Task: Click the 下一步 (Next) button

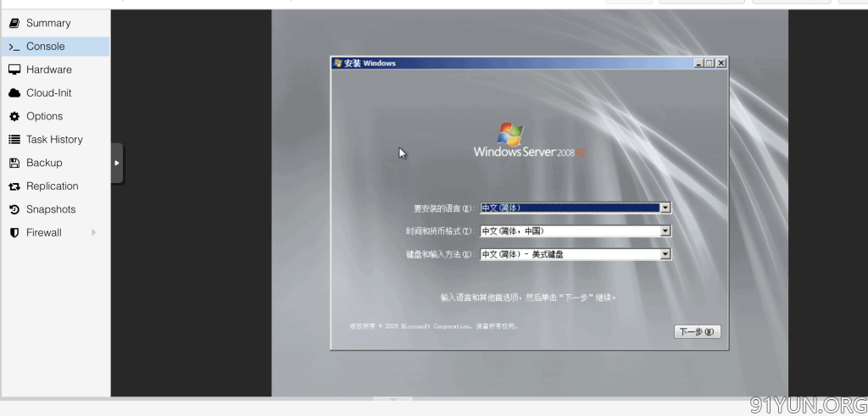Action: pos(697,332)
